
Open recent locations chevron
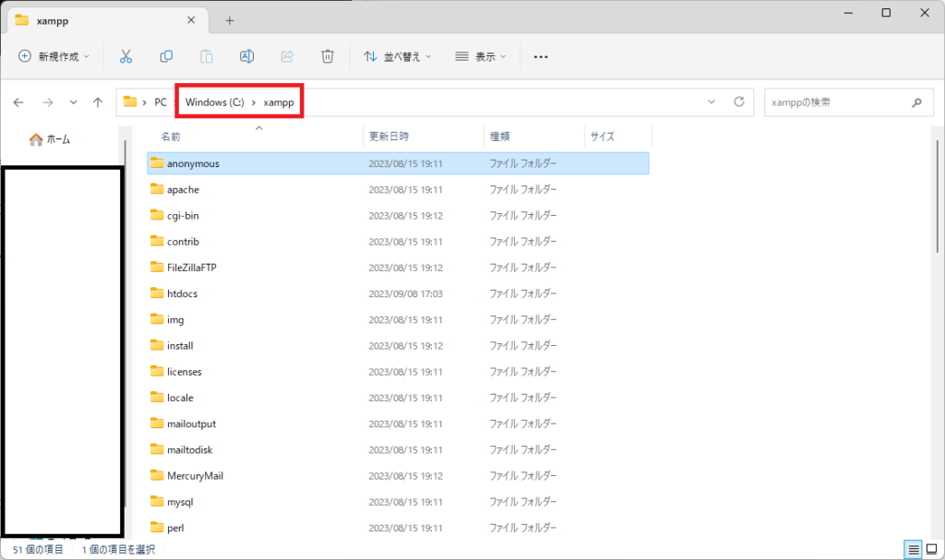click(x=73, y=102)
